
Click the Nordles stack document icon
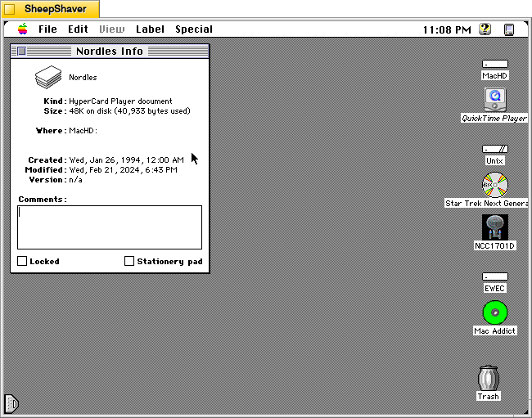(48, 77)
